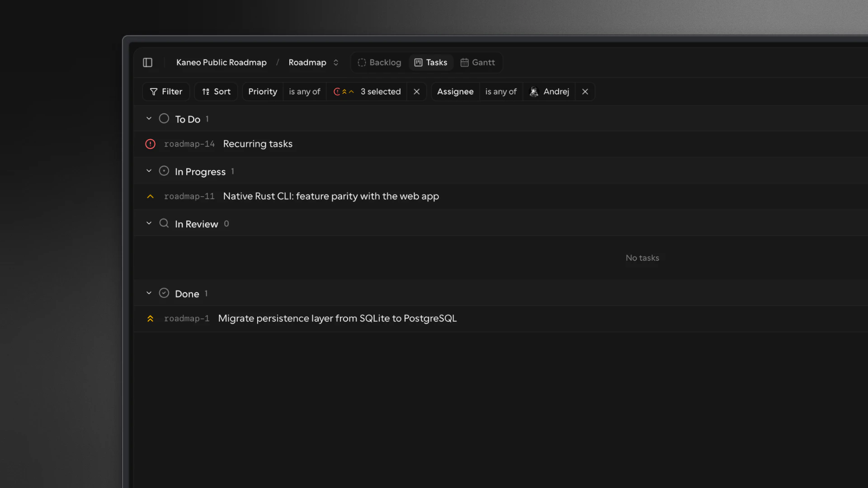The image size is (868, 488).
Task: Click the Priority filter field label
Action: (263, 92)
